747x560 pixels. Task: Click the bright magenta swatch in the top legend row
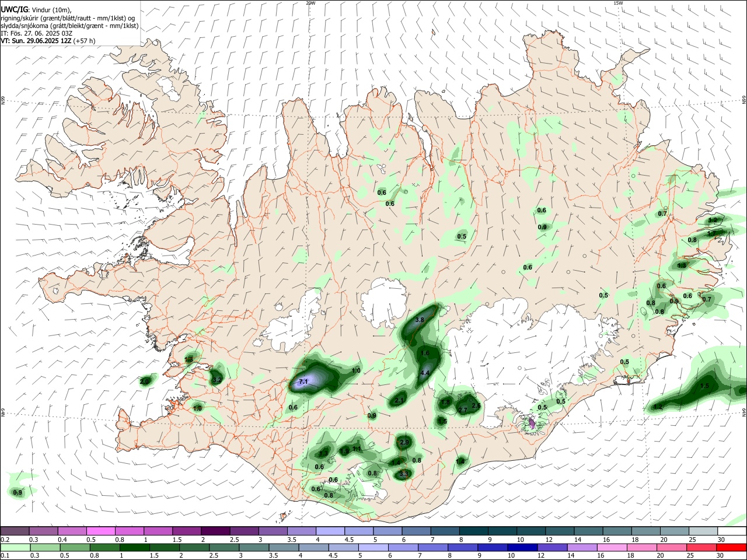100,531
